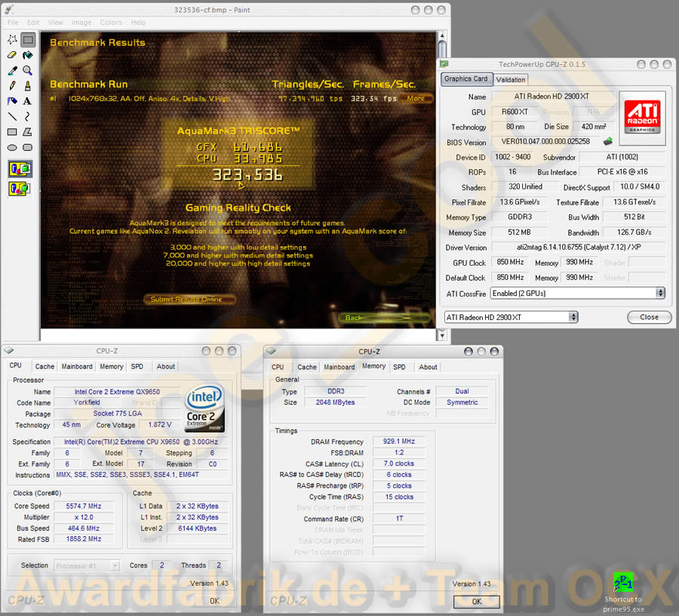Choose the Rounded Rectangle shape tool

[28, 147]
